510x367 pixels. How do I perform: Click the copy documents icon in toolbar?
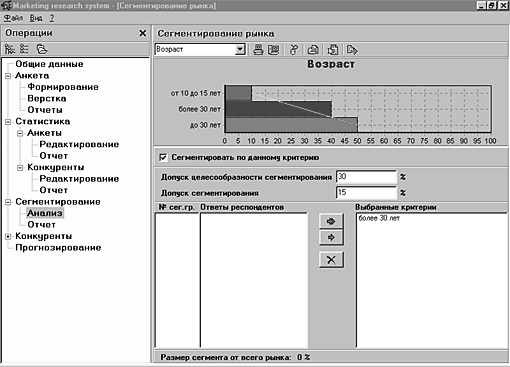pos(333,50)
